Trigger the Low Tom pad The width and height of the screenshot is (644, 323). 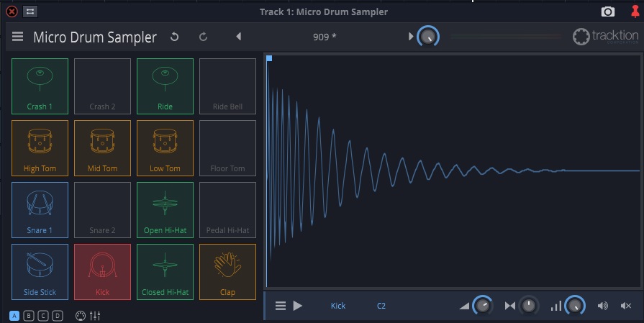pos(165,148)
